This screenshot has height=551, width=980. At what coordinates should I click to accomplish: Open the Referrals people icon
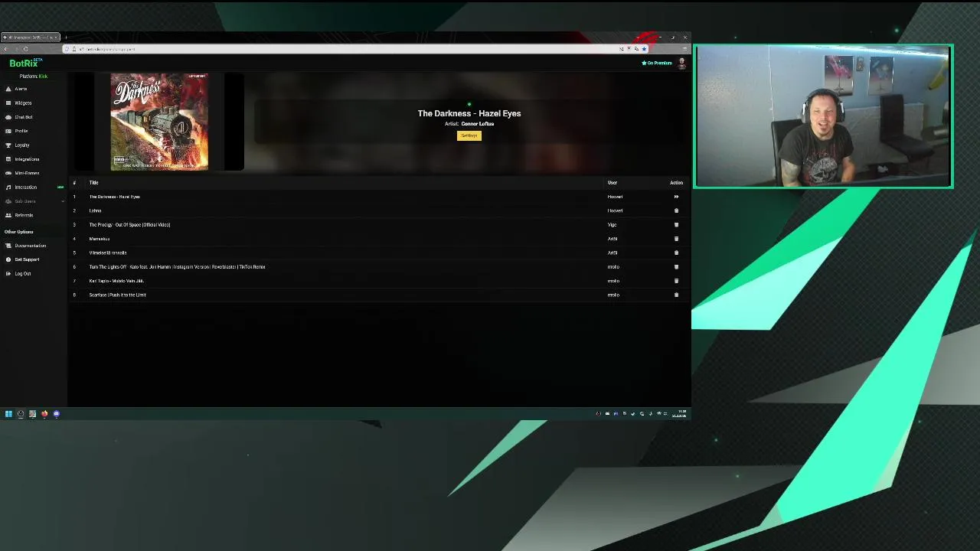(x=8, y=215)
